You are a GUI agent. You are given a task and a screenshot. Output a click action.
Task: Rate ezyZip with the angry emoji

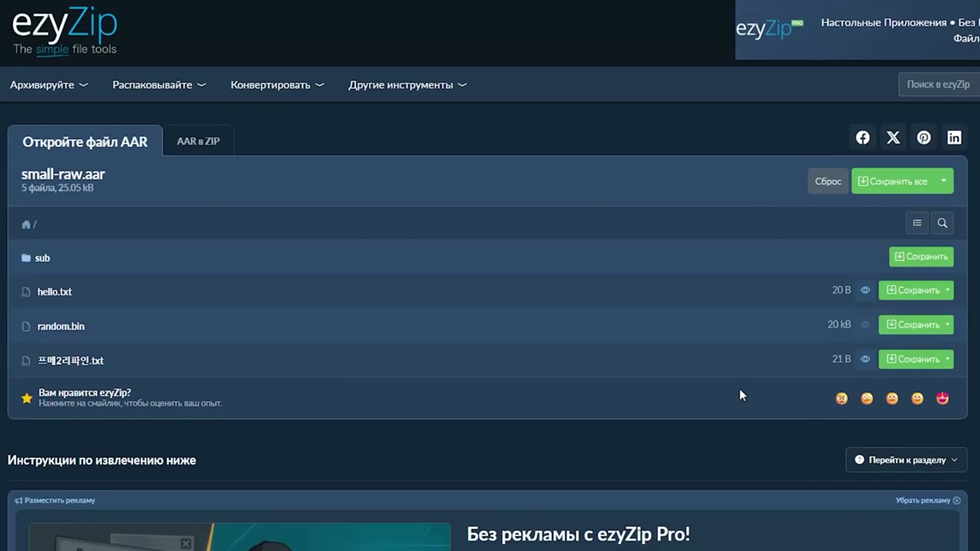pyautogui.click(x=842, y=398)
